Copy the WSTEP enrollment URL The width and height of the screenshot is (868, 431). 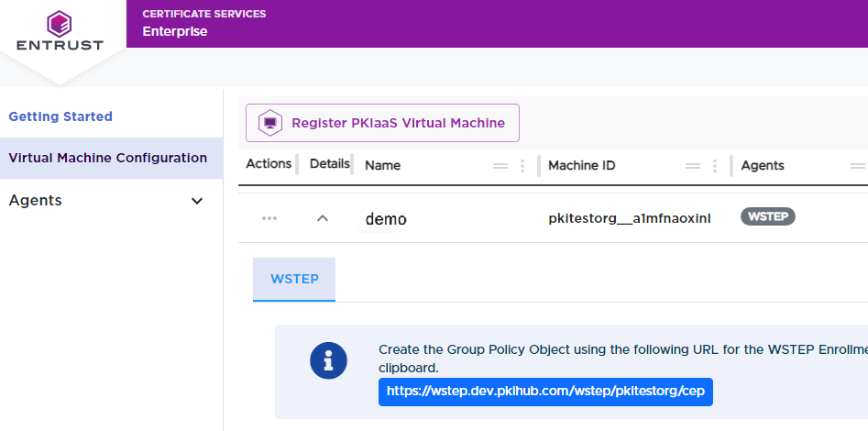(545, 392)
